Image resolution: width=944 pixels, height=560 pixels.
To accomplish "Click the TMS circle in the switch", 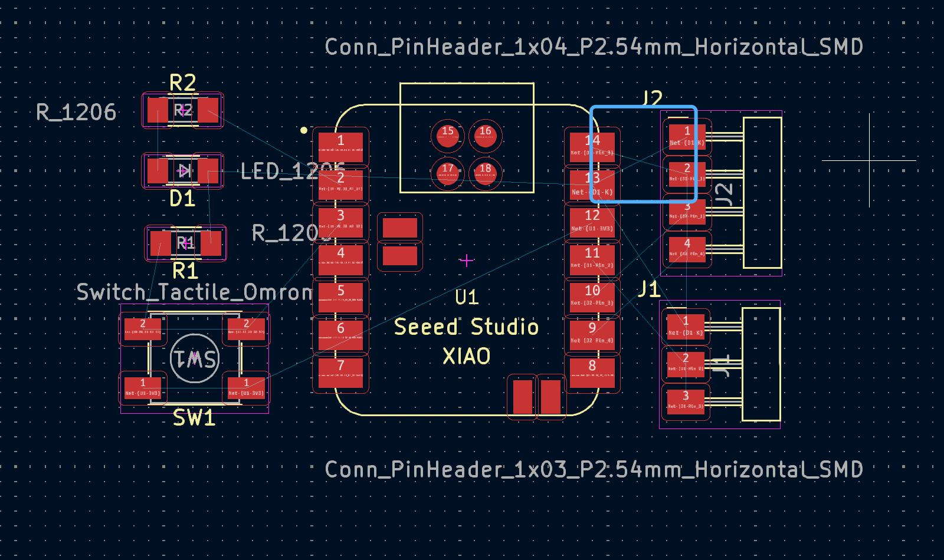I will (x=195, y=358).
